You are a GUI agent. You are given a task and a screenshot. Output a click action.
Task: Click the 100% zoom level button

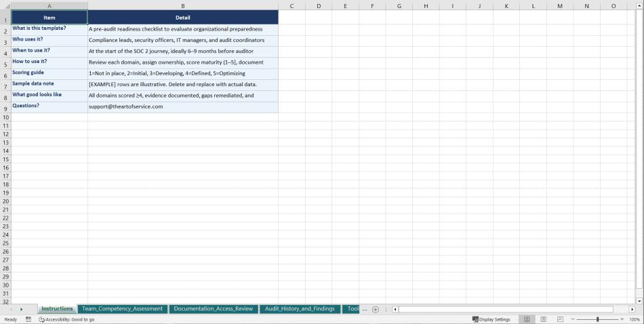click(635, 319)
